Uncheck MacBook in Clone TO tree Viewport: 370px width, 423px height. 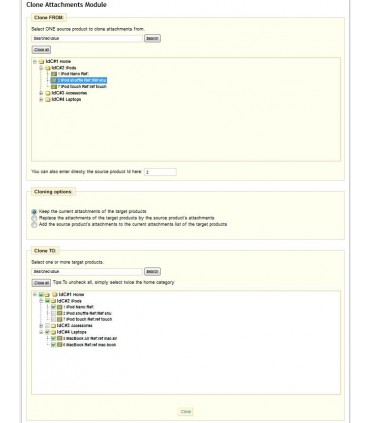tap(53, 345)
